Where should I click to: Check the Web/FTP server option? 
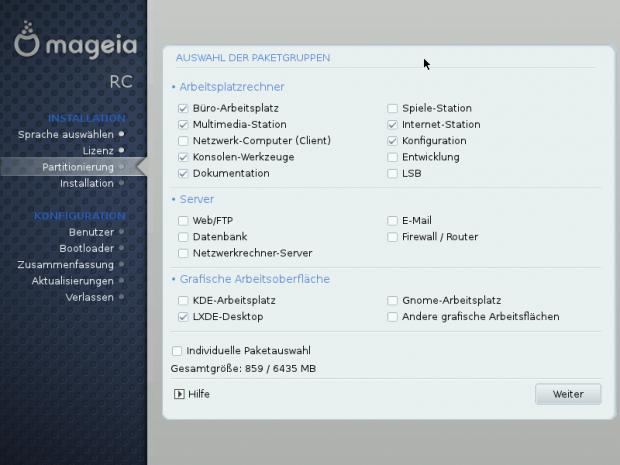tap(183, 221)
